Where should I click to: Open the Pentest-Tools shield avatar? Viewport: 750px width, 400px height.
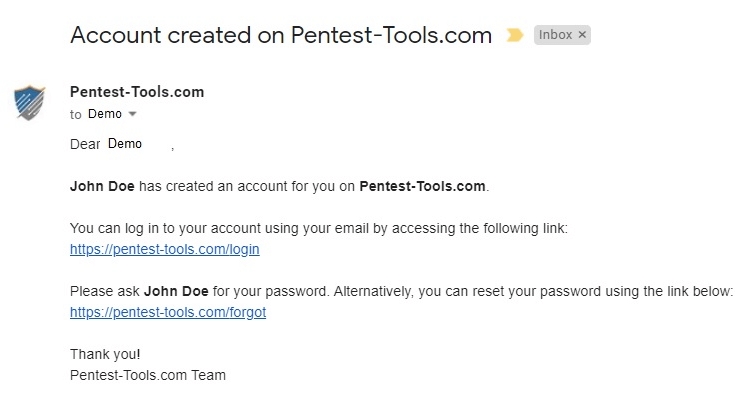(x=29, y=102)
